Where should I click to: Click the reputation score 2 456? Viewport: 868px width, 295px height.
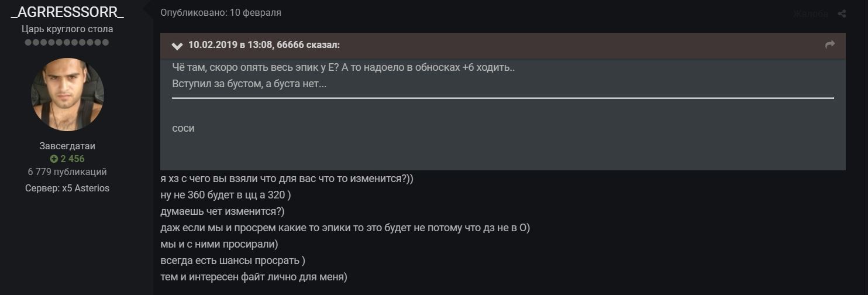point(72,159)
